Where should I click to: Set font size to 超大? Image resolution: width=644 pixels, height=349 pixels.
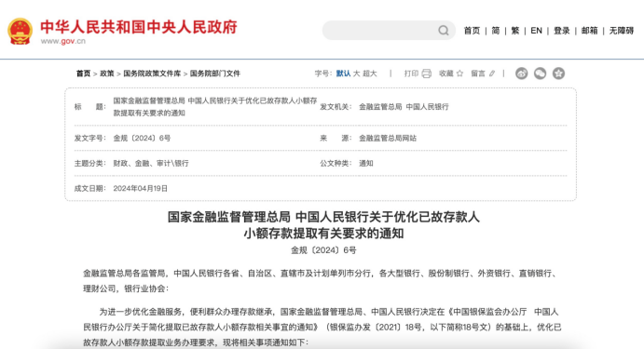[x=370, y=74]
